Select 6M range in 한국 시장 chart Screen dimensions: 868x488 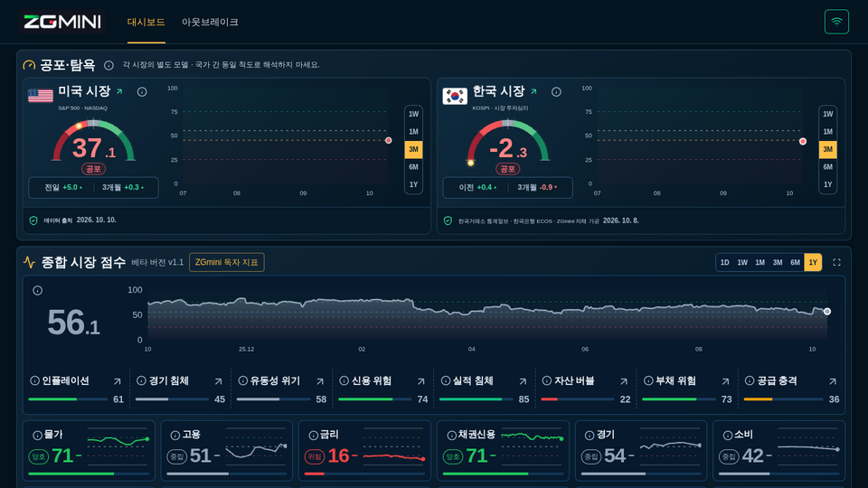click(x=827, y=167)
